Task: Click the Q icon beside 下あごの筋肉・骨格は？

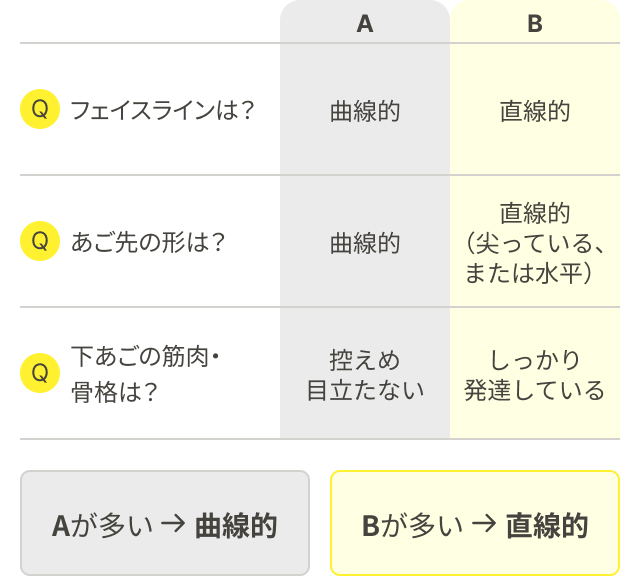Action: click(40, 373)
